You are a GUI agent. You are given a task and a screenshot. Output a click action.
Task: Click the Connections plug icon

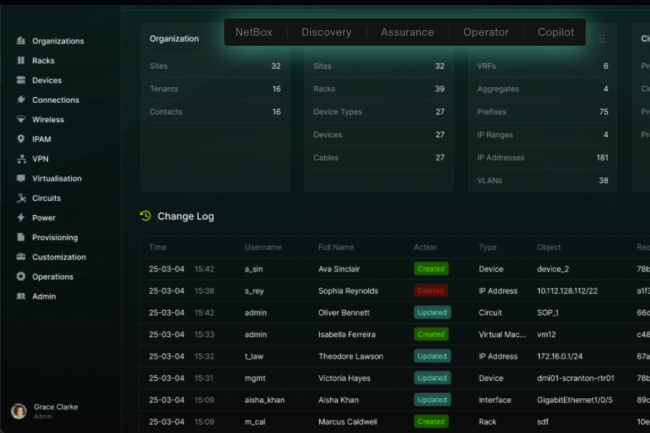tap(21, 99)
